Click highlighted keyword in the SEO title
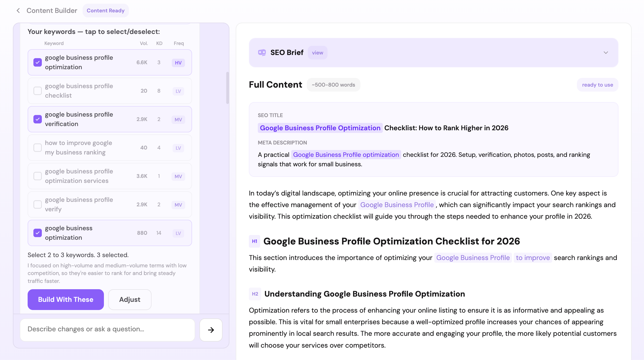This screenshot has height=360, width=644. [x=320, y=128]
